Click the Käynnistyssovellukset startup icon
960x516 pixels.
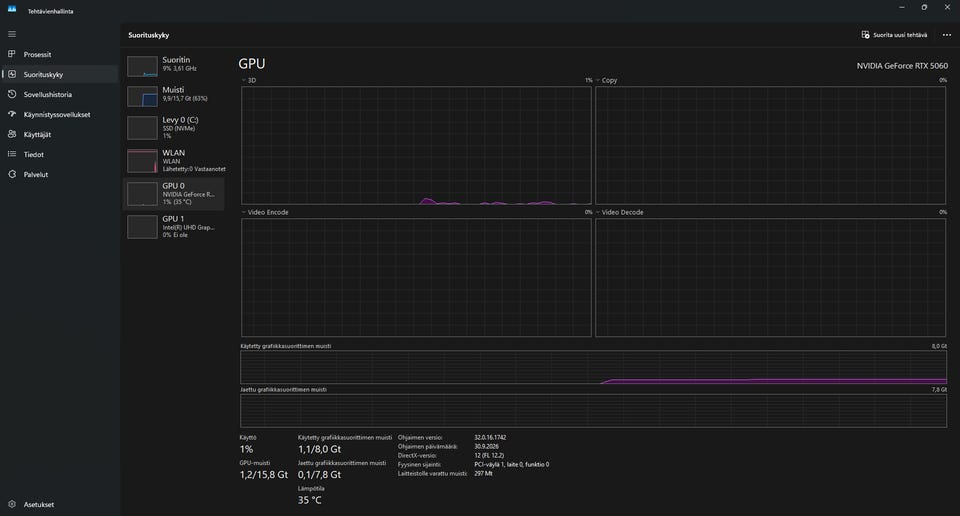pyautogui.click(x=12, y=114)
